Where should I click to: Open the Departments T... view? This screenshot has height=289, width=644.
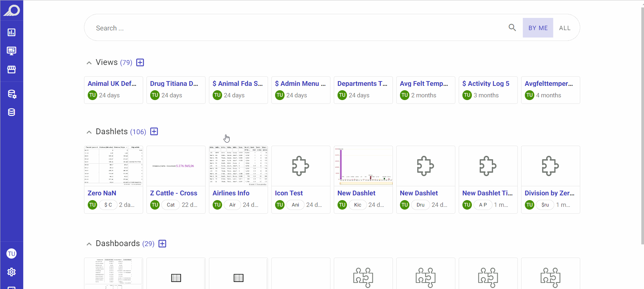point(363,90)
